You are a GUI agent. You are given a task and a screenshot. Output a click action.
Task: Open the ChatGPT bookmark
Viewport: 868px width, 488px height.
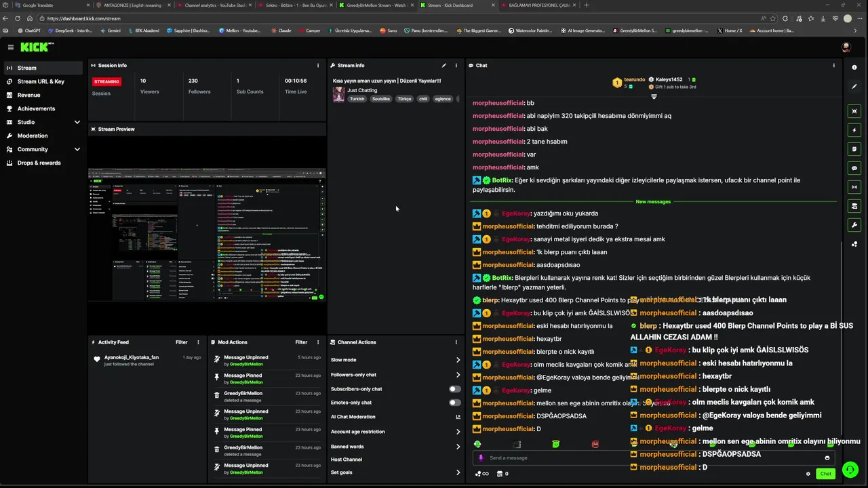coord(29,30)
